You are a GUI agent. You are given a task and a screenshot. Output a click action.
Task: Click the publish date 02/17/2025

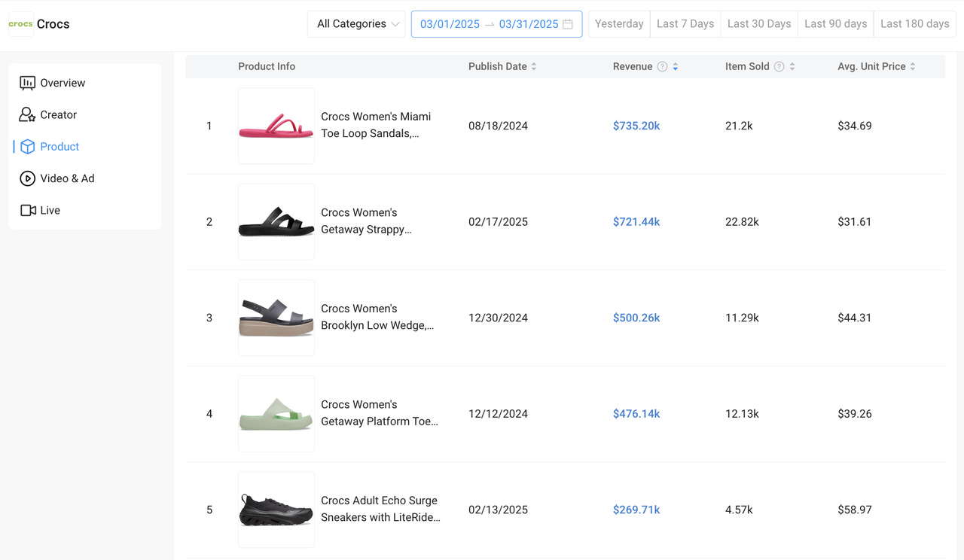click(498, 222)
